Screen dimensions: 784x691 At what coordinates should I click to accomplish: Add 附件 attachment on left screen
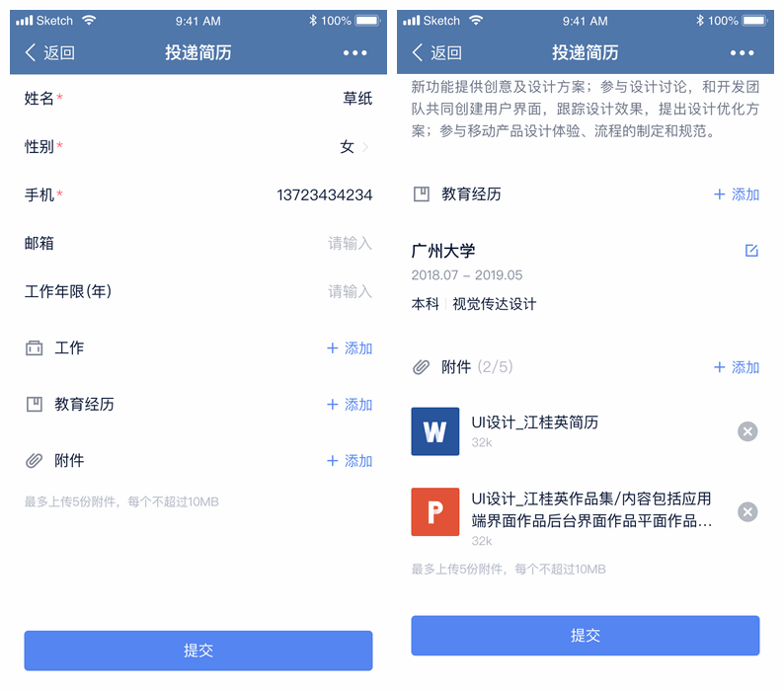point(350,460)
